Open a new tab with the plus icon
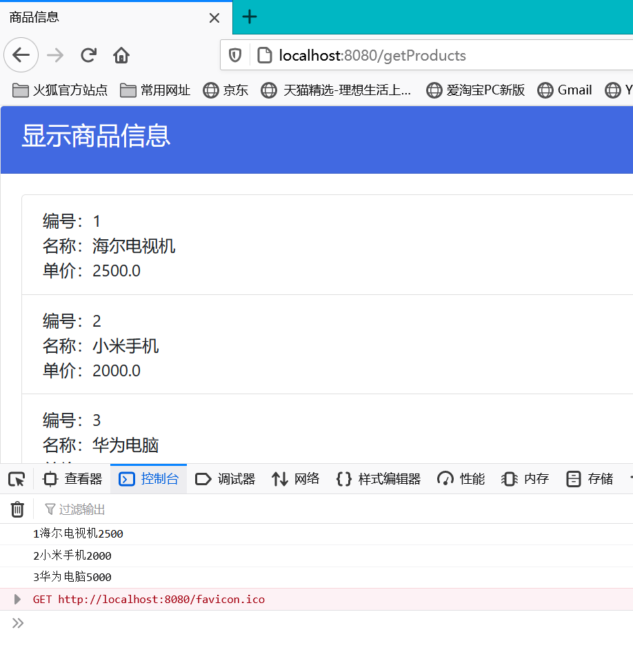The image size is (633, 672). pyautogui.click(x=249, y=17)
